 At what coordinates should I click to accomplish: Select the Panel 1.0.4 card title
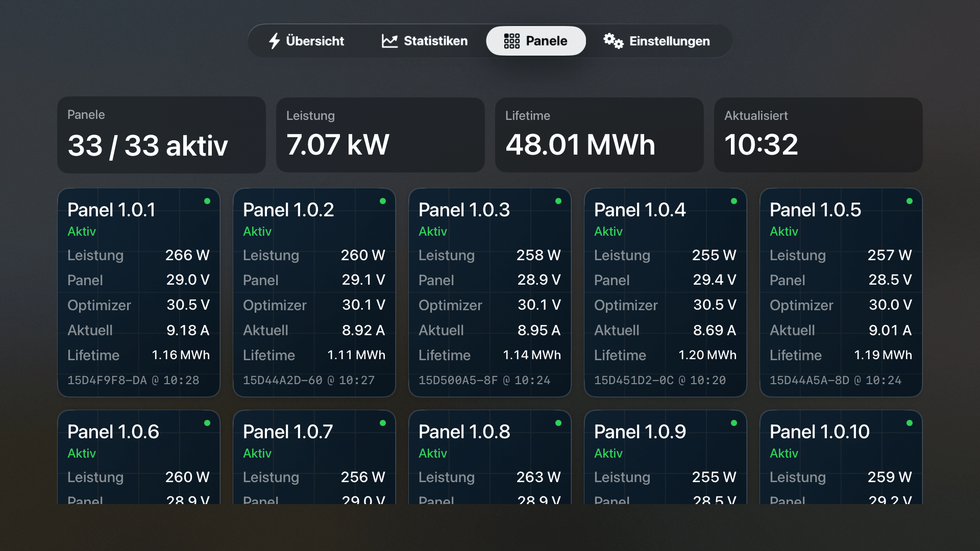pos(640,210)
